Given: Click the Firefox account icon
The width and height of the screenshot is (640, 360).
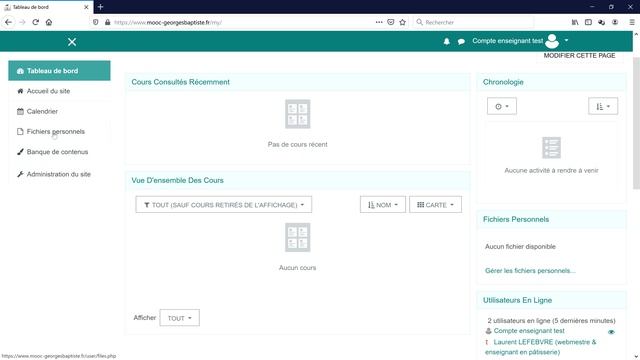Looking at the screenshot, I should (x=615, y=22).
